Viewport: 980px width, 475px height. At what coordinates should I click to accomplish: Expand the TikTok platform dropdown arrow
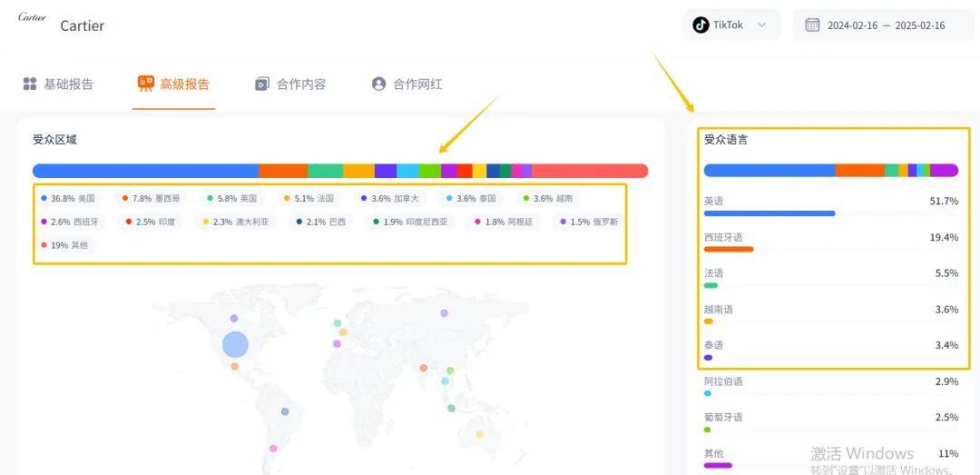point(762,25)
